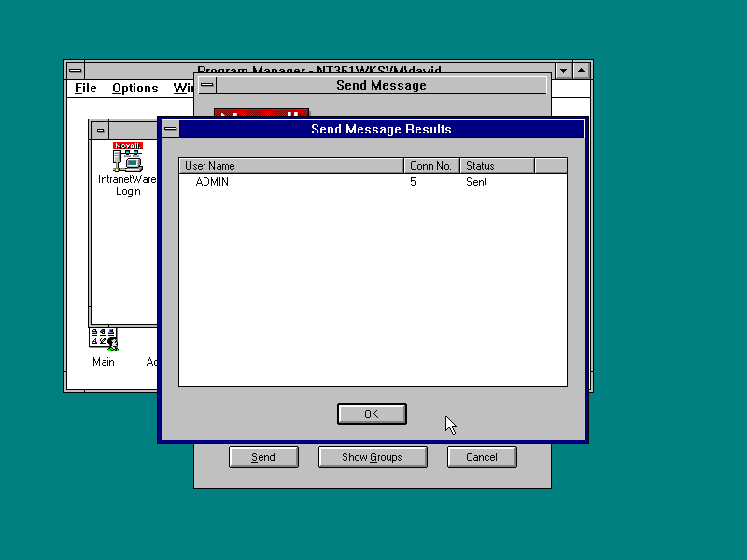
Task: Click OK in Send Message Results dialog
Action: pyautogui.click(x=372, y=413)
